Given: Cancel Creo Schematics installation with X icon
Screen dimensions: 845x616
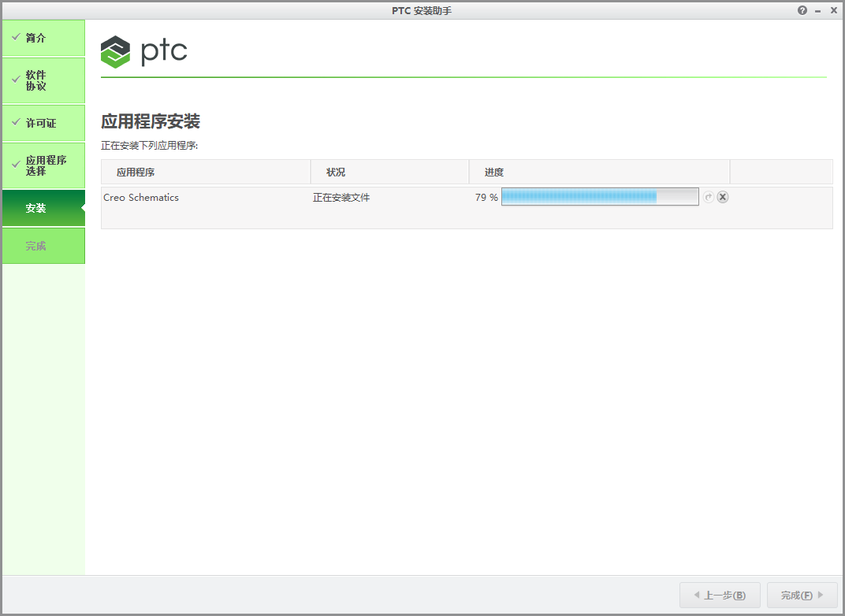Looking at the screenshot, I should coord(723,197).
